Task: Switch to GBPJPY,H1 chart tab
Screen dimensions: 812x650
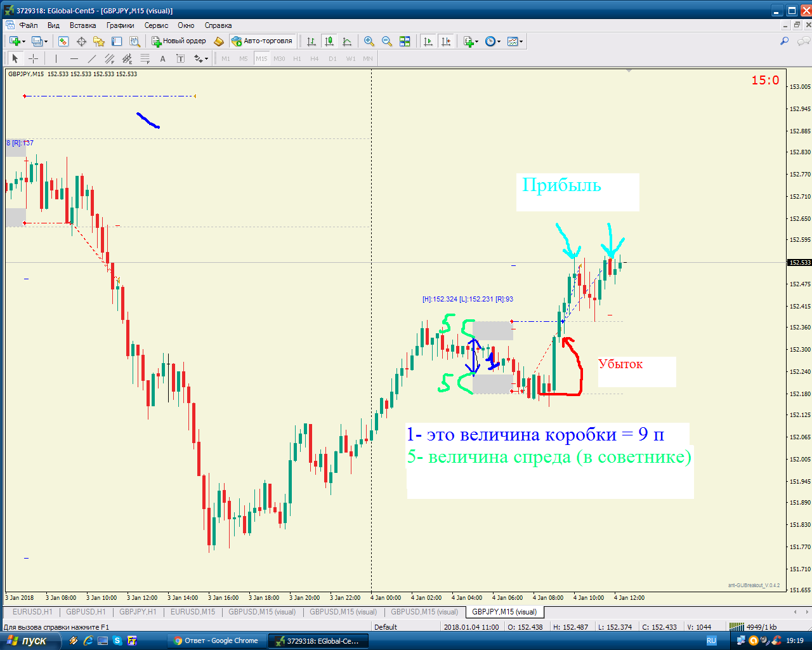Action: (138, 612)
